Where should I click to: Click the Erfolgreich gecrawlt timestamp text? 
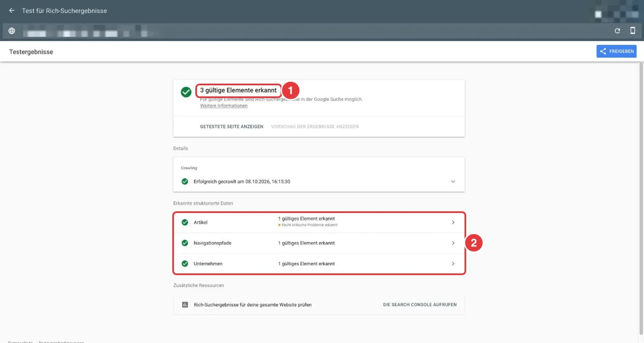click(x=242, y=182)
